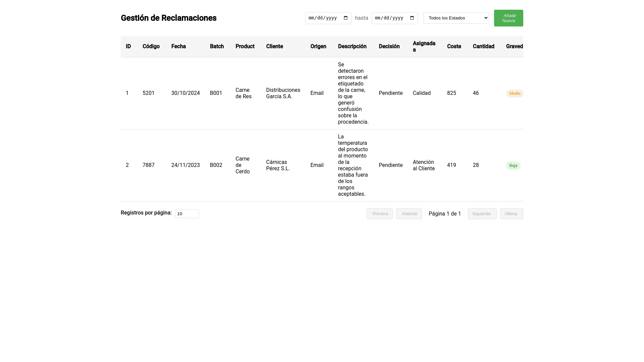
Task: Click the Código column header
Action: click(x=151, y=47)
